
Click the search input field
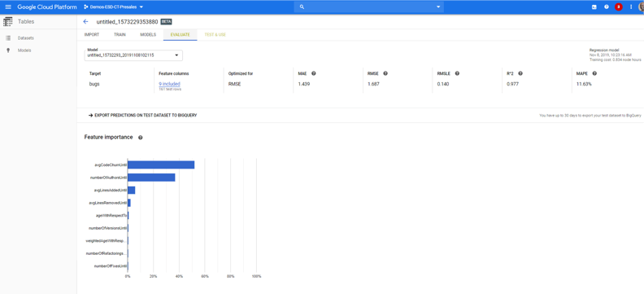pyautogui.click(x=369, y=7)
